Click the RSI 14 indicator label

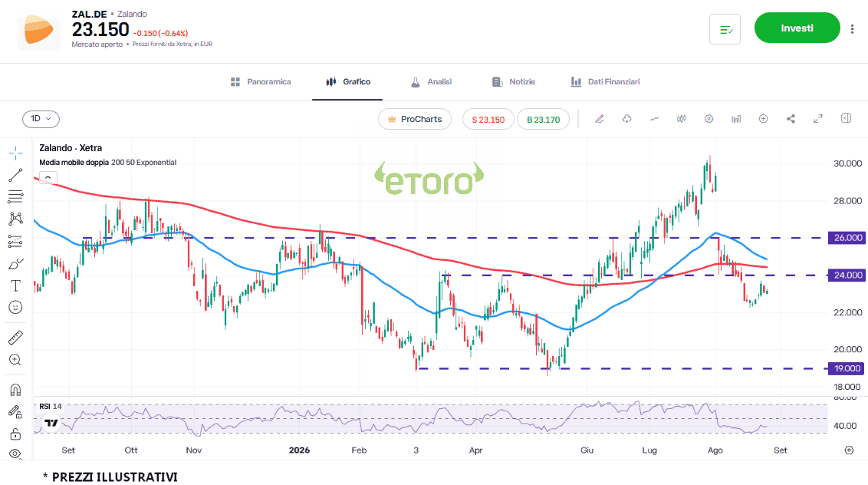point(51,406)
